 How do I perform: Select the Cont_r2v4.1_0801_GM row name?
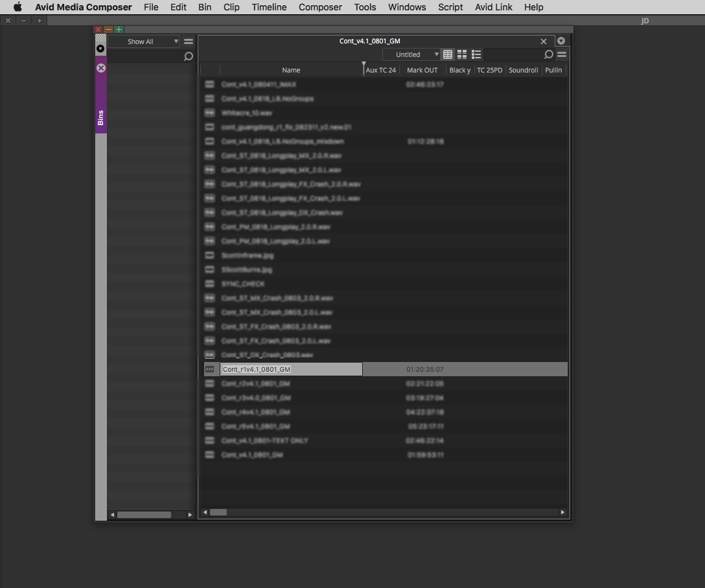coord(255,383)
